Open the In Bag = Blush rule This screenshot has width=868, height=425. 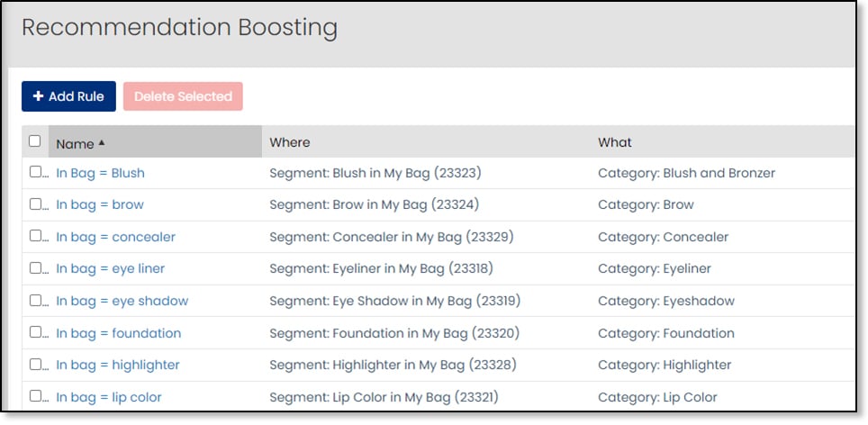point(100,173)
